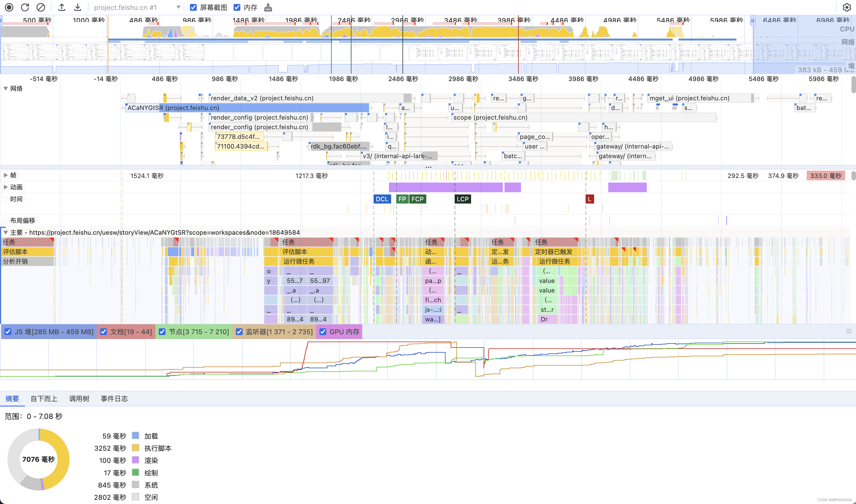Click the yellow 执行脚本 legend swatch
Screen dimensions: 856x504
tap(135, 448)
